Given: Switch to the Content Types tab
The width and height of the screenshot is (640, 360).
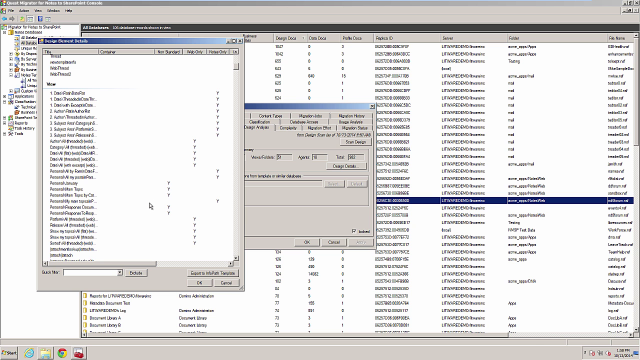Looking at the screenshot, I should click(270, 116).
